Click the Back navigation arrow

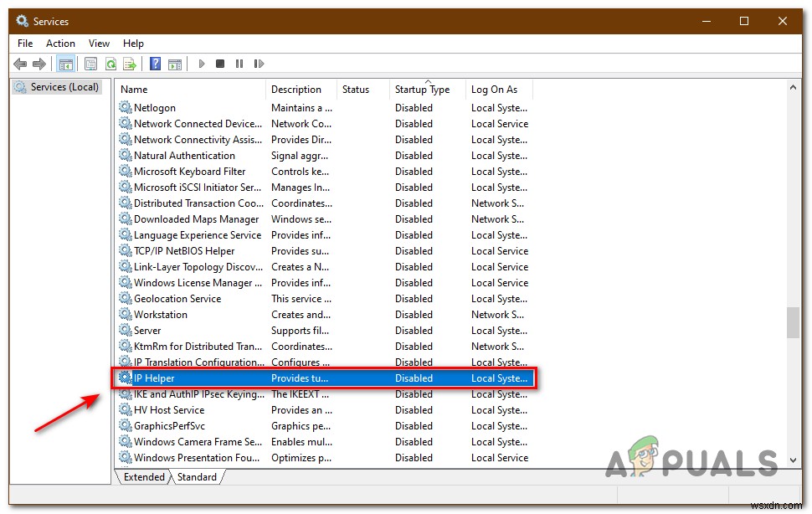[20, 63]
